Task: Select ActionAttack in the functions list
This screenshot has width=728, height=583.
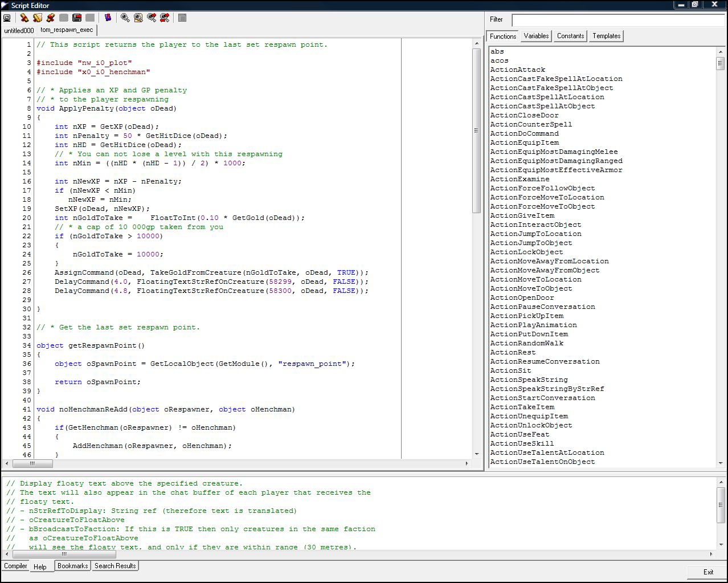Action: tap(517, 70)
